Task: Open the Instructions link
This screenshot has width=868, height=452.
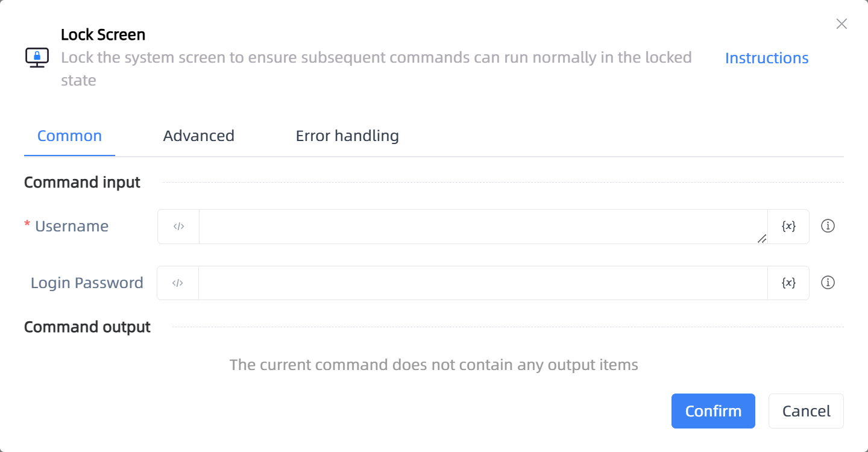Action: 767,58
